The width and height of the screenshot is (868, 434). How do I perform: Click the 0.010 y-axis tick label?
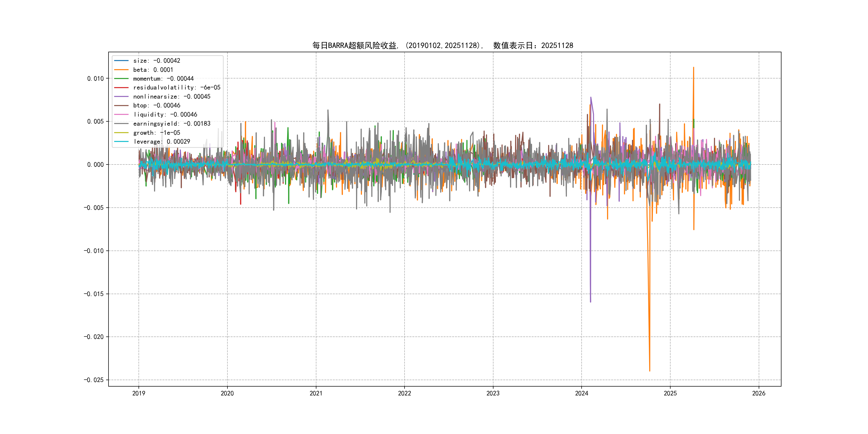click(95, 78)
